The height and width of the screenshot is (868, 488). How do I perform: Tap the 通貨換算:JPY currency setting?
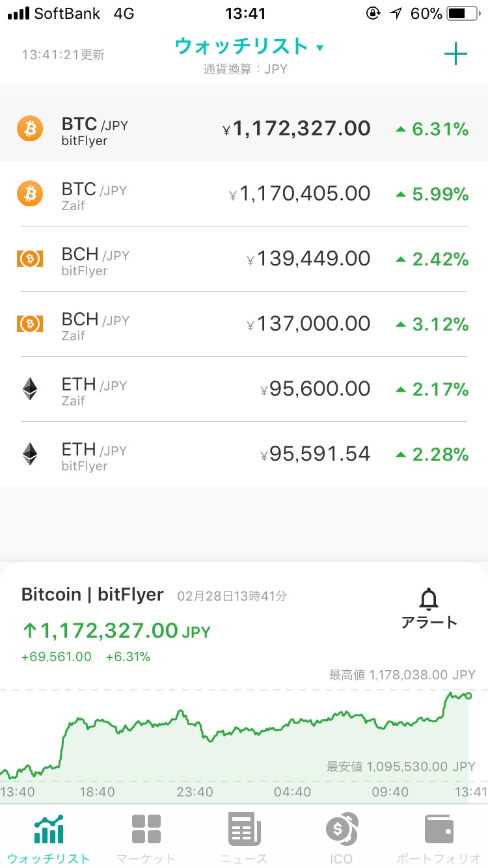click(x=245, y=69)
